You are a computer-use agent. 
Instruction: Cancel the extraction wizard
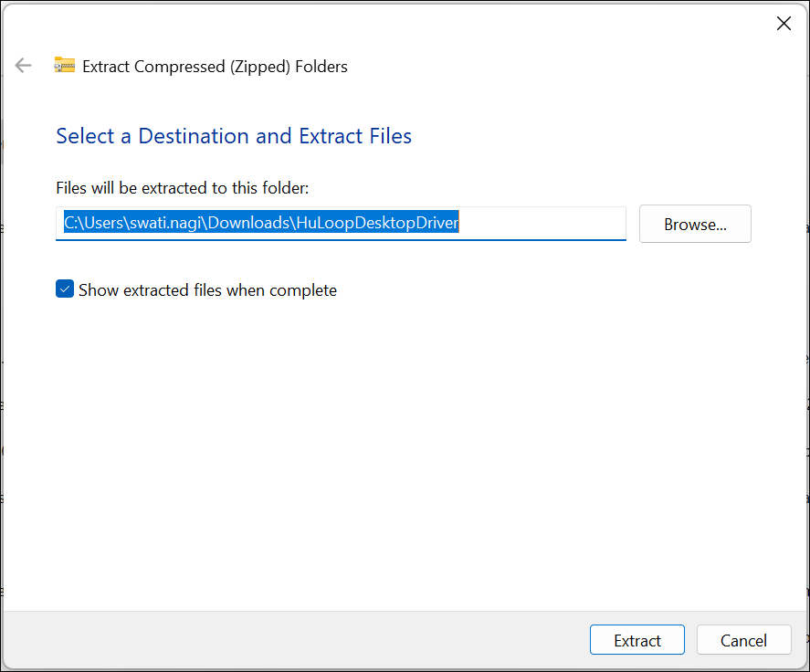(743, 640)
